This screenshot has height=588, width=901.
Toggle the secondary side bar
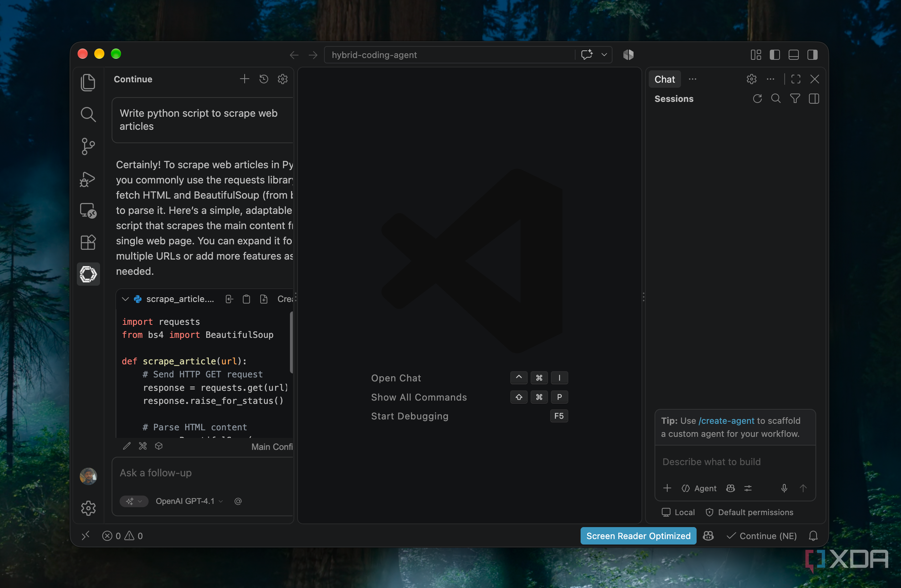813,54
